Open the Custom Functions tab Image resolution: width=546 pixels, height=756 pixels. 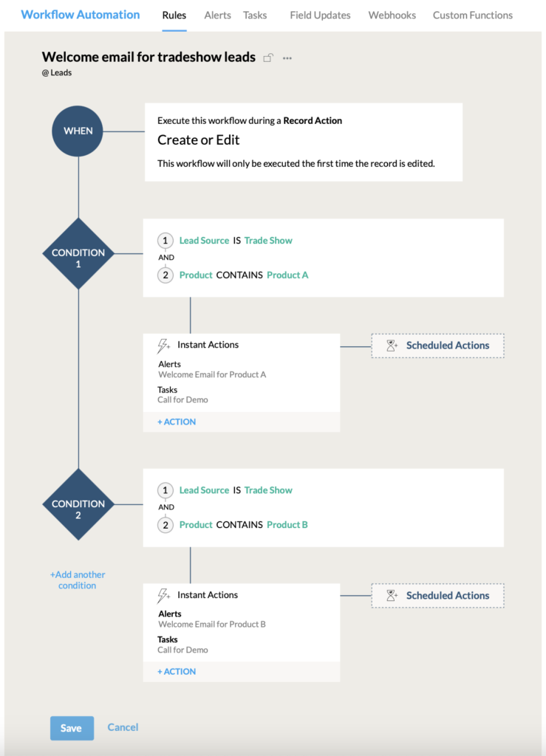tap(472, 15)
